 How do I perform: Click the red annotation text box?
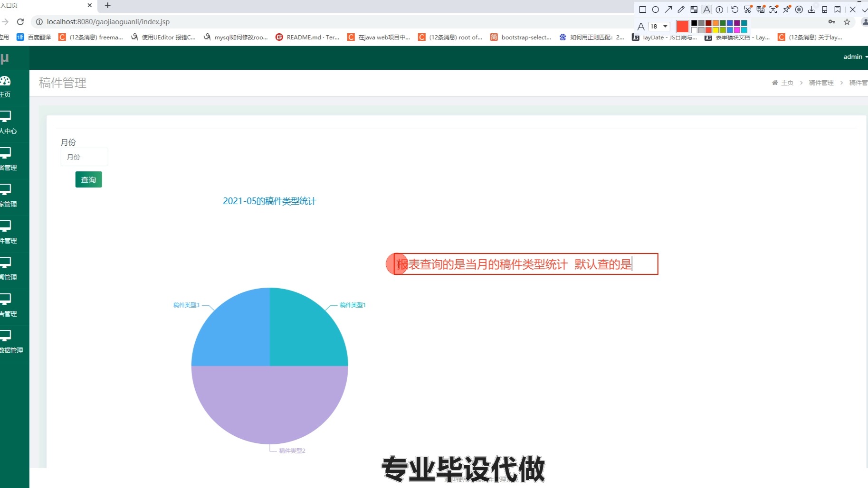(x=526, y=264)
